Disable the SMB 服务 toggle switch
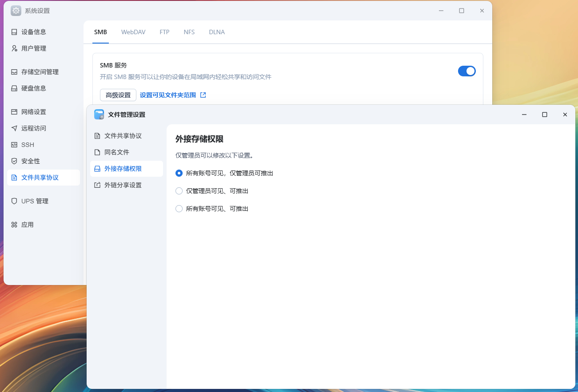Screen dimensions: 578x392 click(466, 71)
